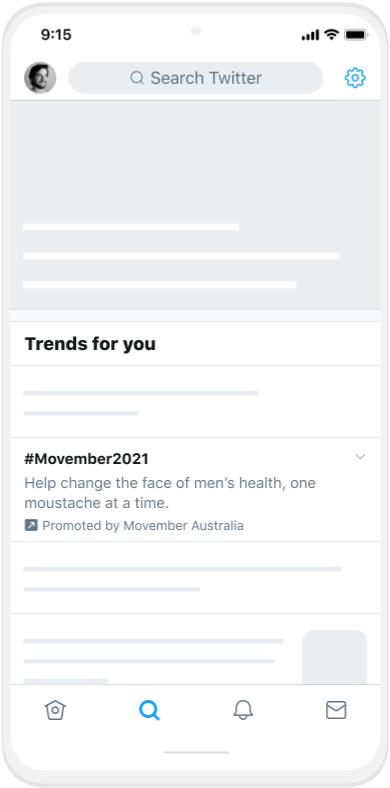Tap the Wi-Fi status indicator

click(331, 34)
